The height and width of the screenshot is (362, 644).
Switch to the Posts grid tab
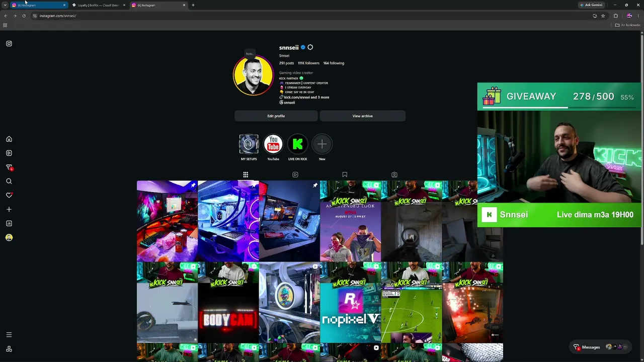(x=246, y=174)
